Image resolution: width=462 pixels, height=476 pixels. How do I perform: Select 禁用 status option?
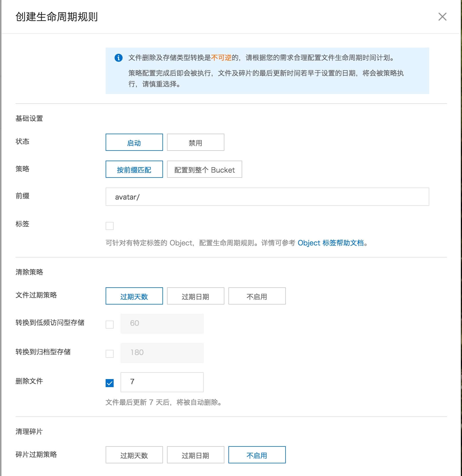195,142
